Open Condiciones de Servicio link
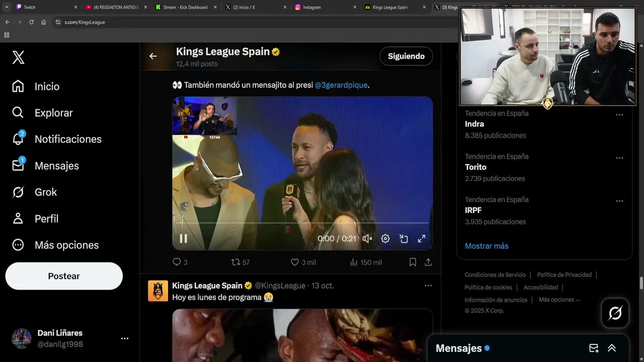Viewport: 644px width, 362px height. pos(495,275)
